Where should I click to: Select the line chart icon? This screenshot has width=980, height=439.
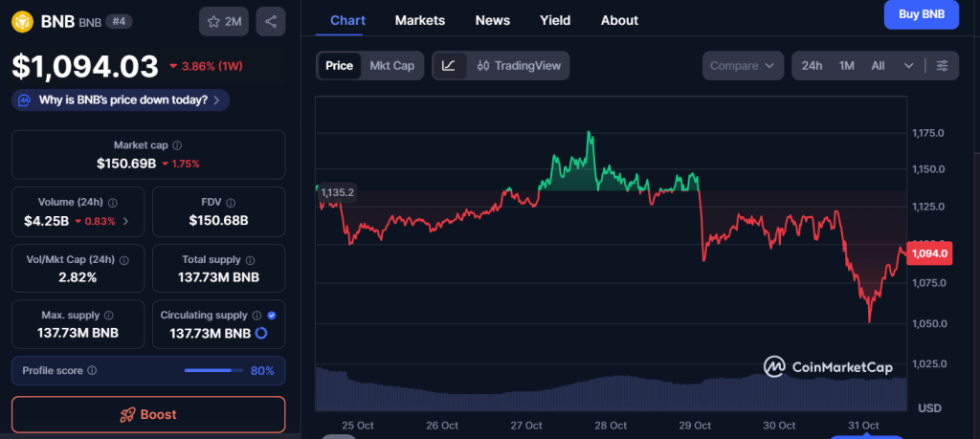(x=450, y=66)
